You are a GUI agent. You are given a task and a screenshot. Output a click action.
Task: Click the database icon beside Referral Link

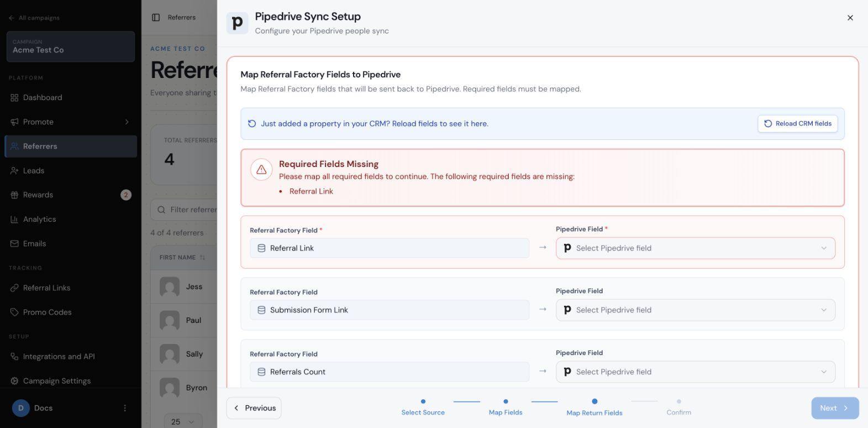[x=262, y=248]
